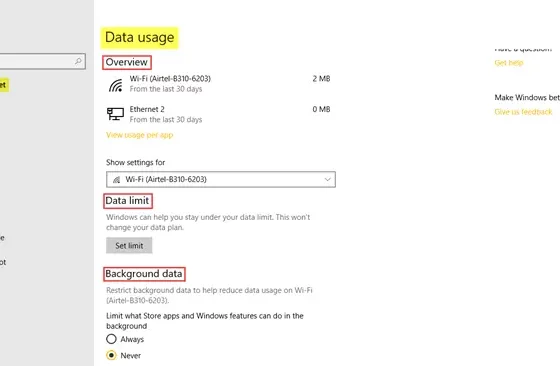Open the Get help link
560x366 pixels.
509,63
